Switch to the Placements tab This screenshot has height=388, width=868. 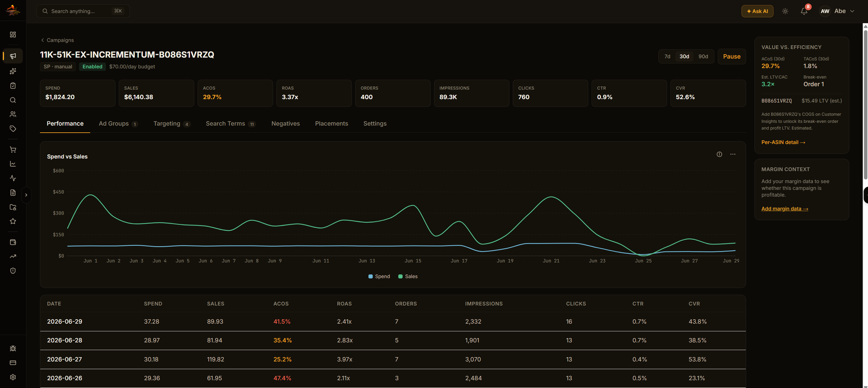coord(331,124)
